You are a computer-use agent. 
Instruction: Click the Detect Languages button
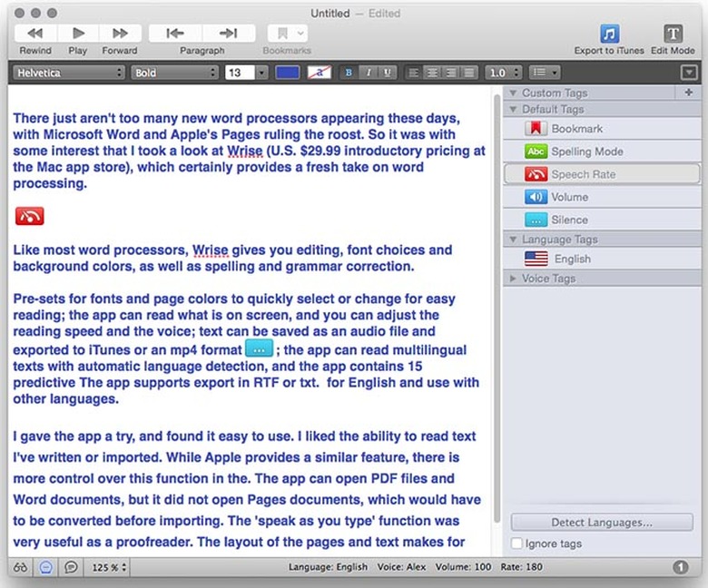click(x=602, y=523)
